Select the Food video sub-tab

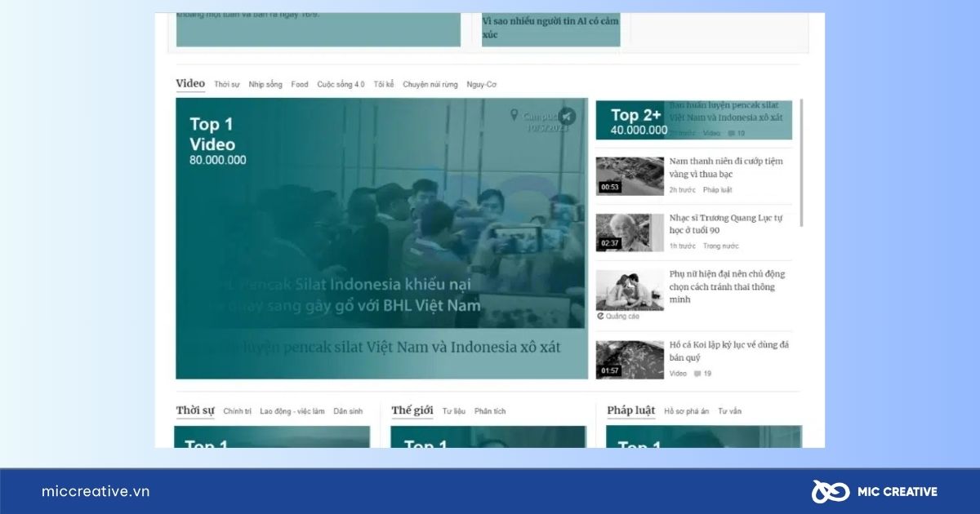tap(300, 84)
